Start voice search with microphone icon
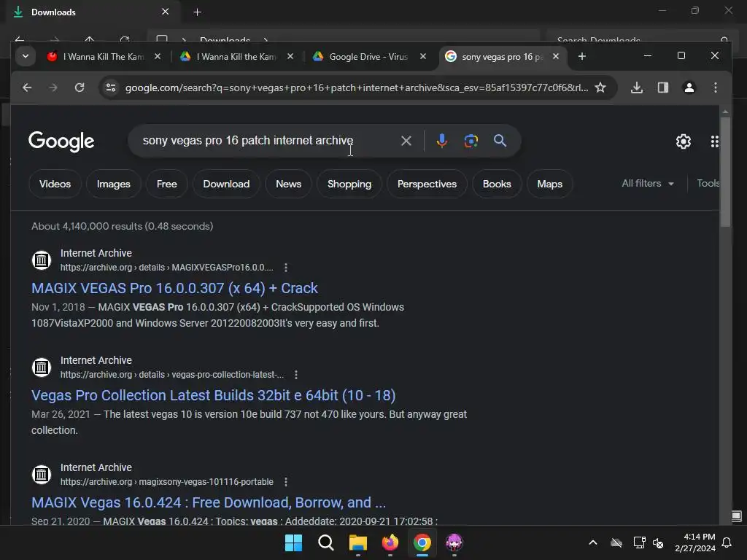The width and height of the screenshot is (747, 560). pos(441,141)
